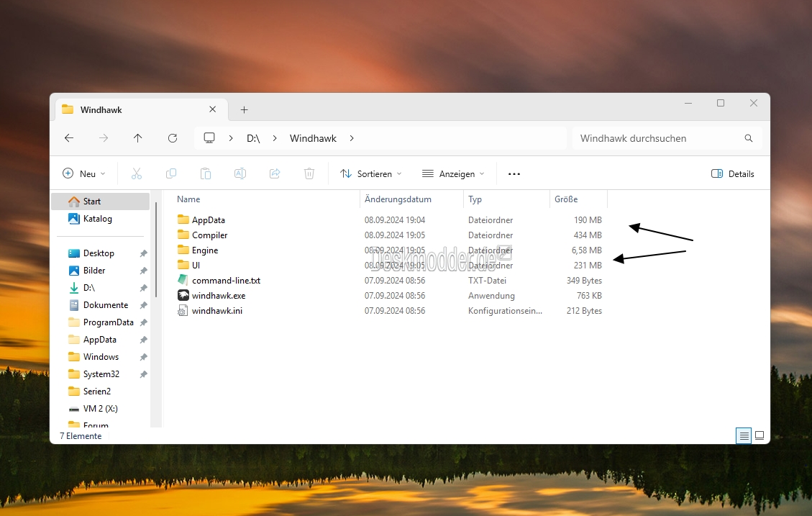The width and height of the screenshot is (812, 516).
Task: Select the AppData folder in file list
Action: (x=208, y=220)
